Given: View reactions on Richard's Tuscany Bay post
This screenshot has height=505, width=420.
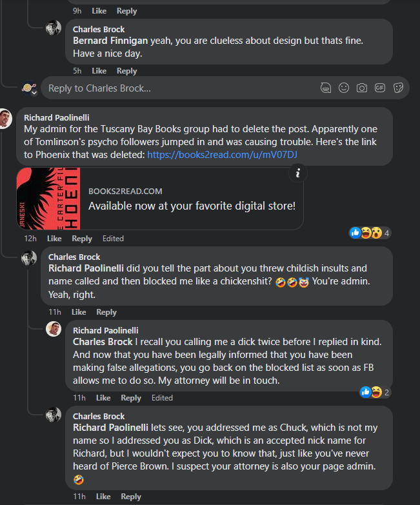Looking at the screenshot, I should 370,233.
